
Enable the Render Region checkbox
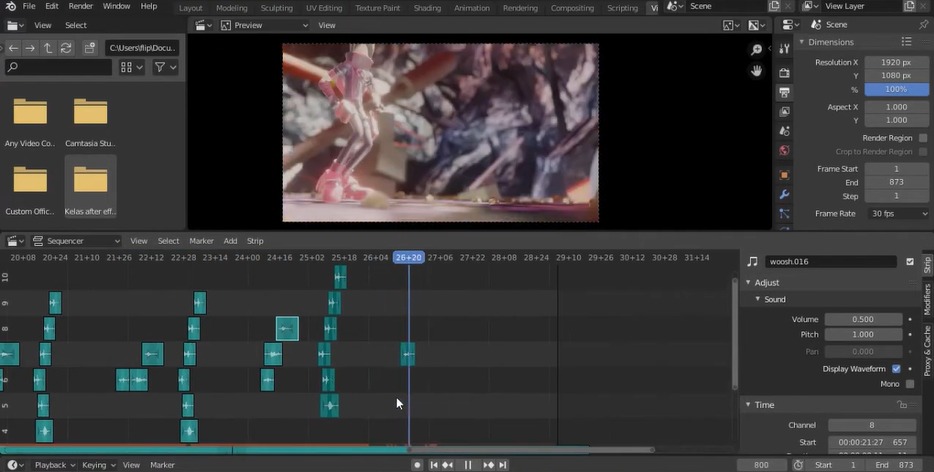922,138
